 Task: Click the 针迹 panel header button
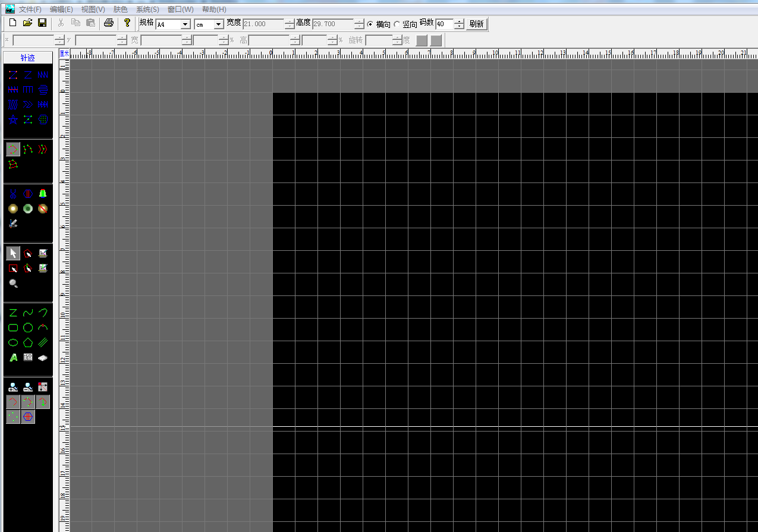tap(28, 58)
